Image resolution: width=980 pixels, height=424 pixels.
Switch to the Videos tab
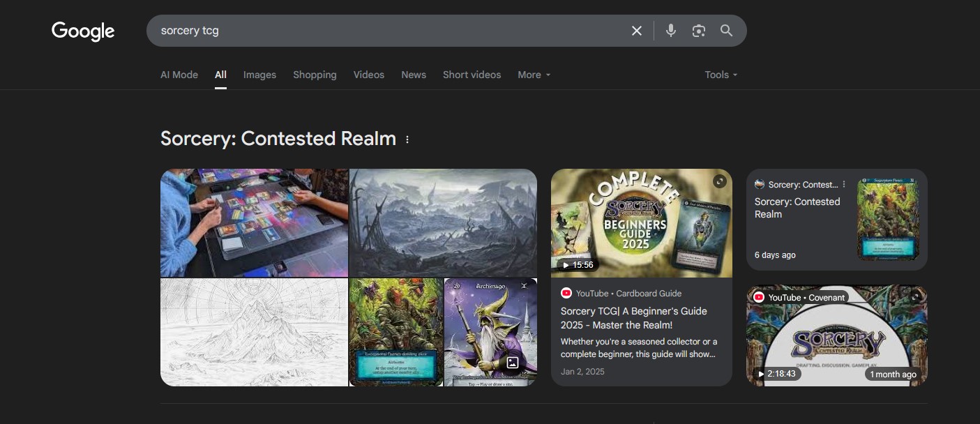tap(369, 75)
